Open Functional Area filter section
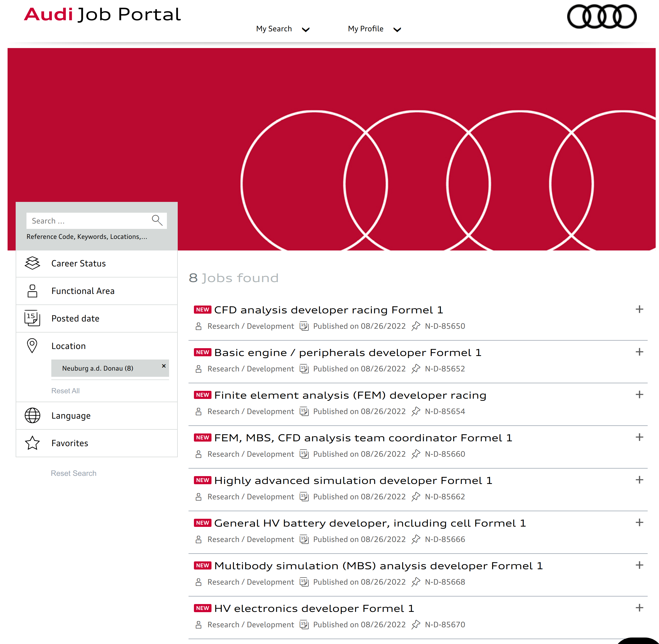This screenshot has height=644, width=659. (x=96, y=291)
